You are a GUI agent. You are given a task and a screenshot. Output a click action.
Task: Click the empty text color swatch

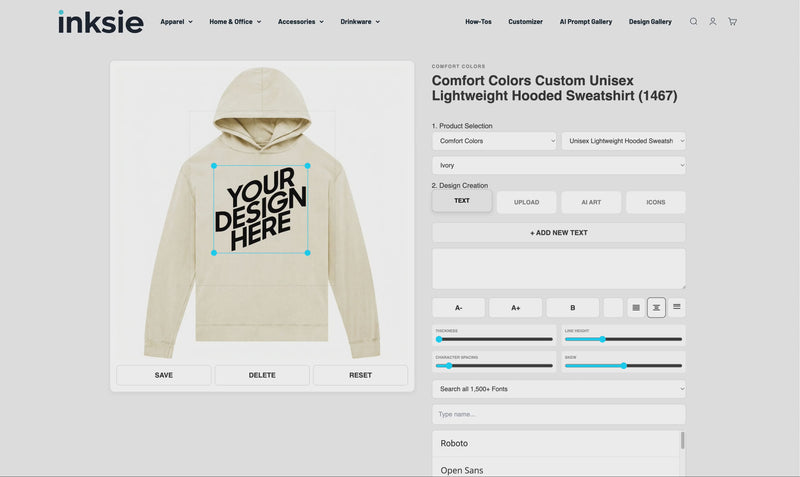pos(613,308)
